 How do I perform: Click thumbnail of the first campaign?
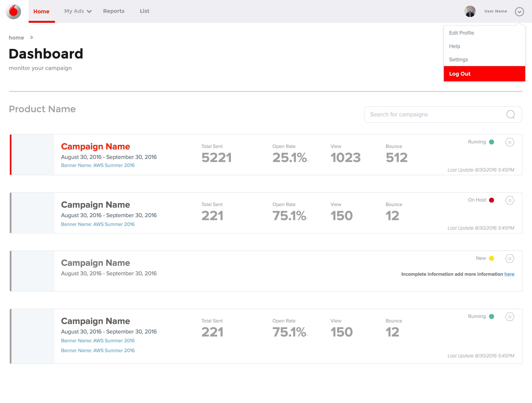coord(33,155)
